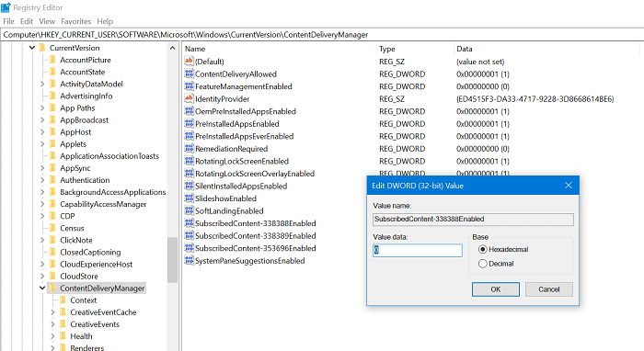
Task: Click the SystemPaneSuggestionsEnabled DWORD icon
Action: [189, 260]
